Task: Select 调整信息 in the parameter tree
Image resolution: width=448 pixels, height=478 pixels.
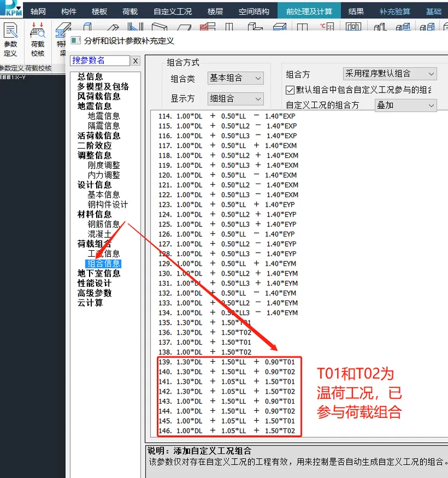Action: pos(95,155)
